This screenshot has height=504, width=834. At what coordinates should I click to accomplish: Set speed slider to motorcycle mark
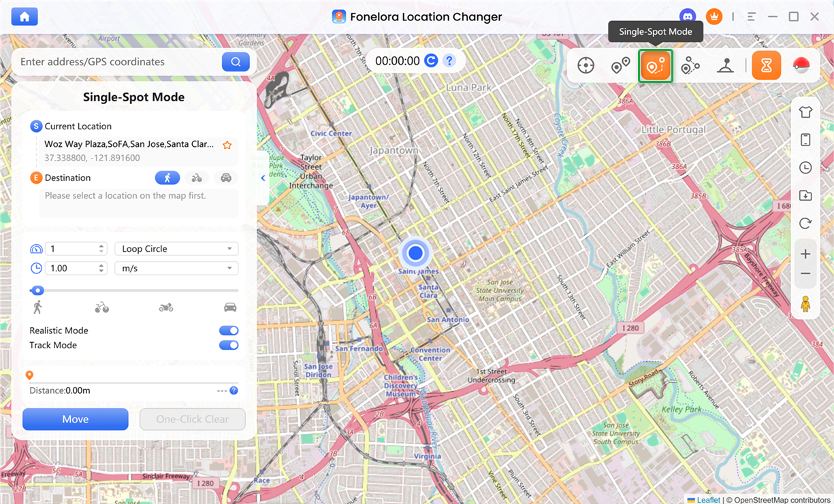(x=166, y=307)
